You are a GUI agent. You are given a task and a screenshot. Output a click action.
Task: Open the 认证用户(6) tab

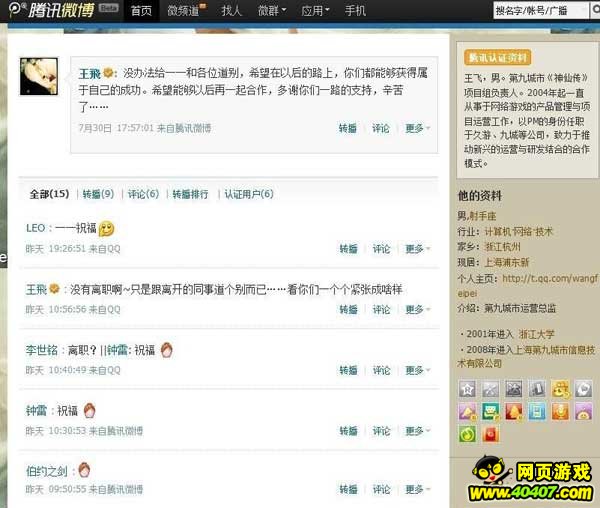[249, 194]
